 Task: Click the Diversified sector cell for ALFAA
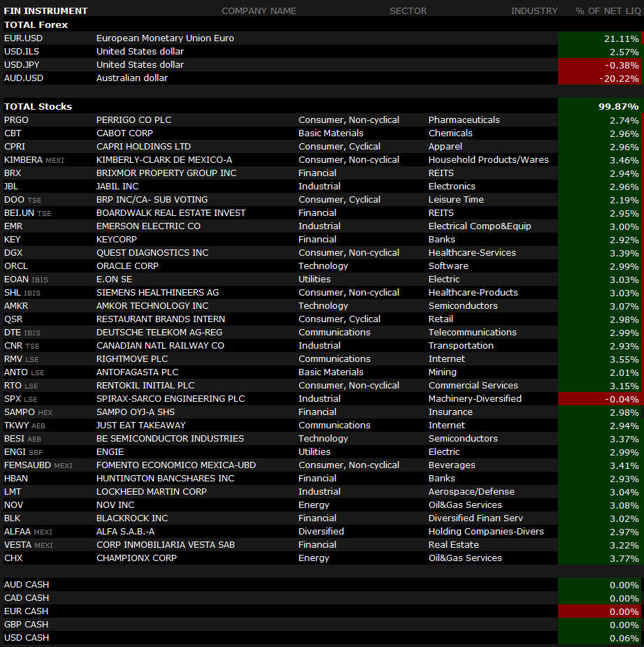(x=321, y=532)
